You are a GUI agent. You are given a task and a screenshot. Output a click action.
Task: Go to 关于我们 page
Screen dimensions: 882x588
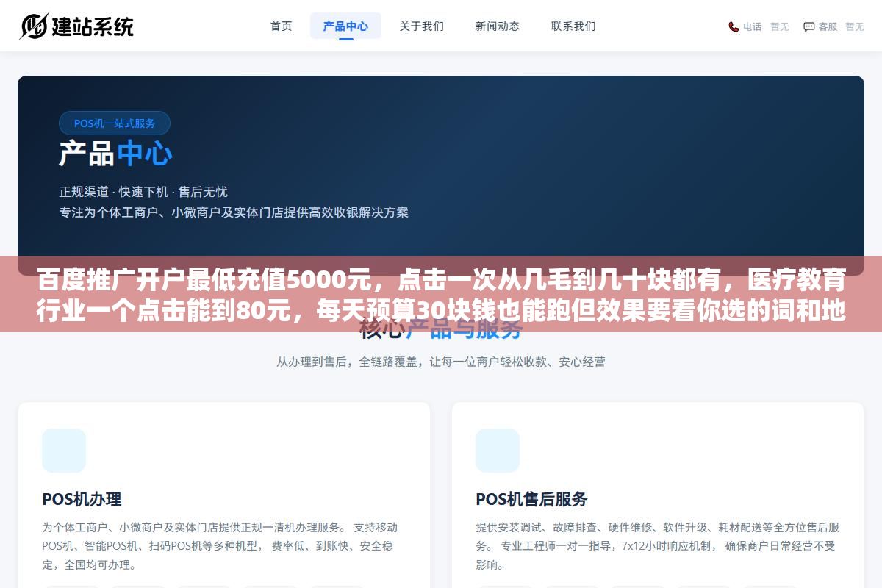pos(422,26)
